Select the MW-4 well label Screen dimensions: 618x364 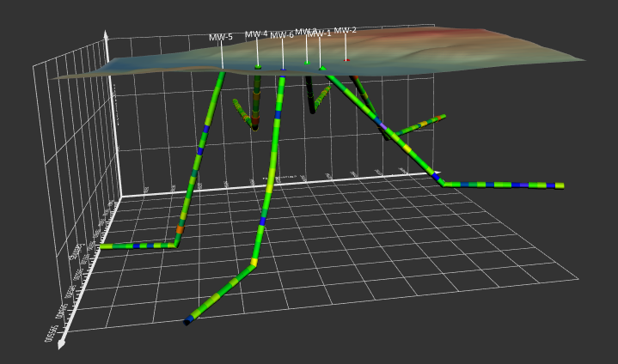[256, 35]
